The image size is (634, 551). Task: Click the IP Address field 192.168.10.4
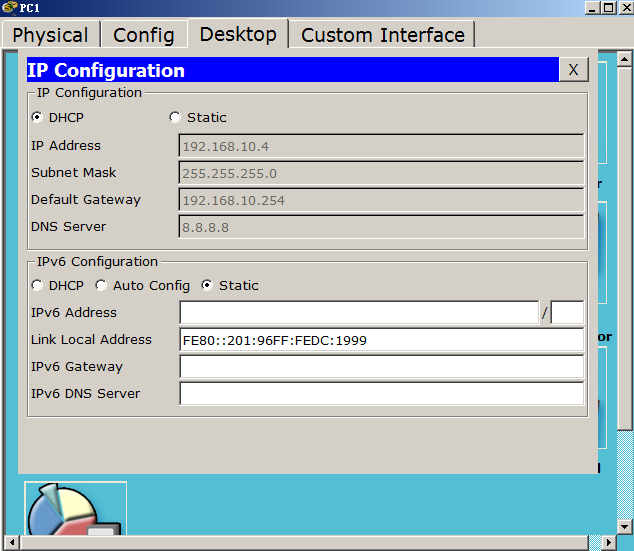[x=381, y=146]
